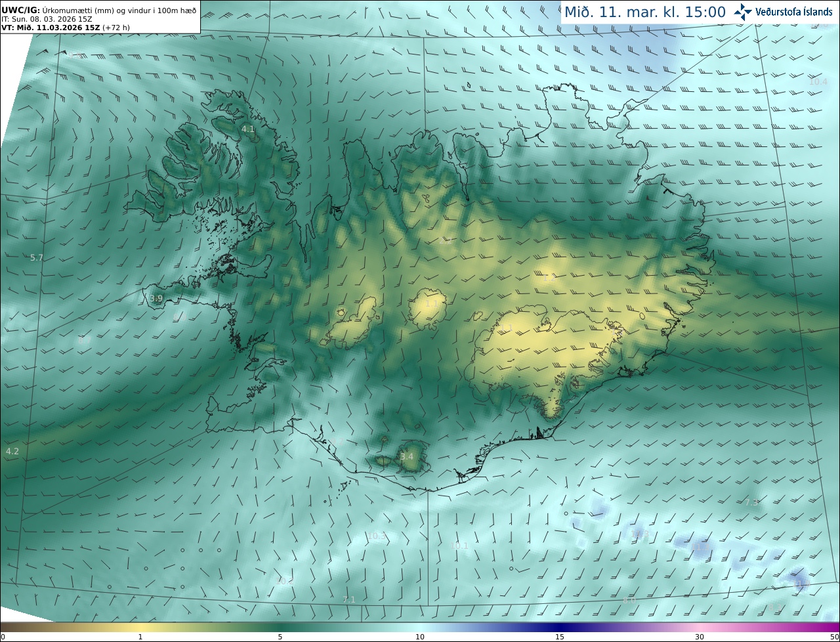Click the '7.3' value label on the map
The width and height of the screenshot is (840, 642).
(x=751, y=502)
